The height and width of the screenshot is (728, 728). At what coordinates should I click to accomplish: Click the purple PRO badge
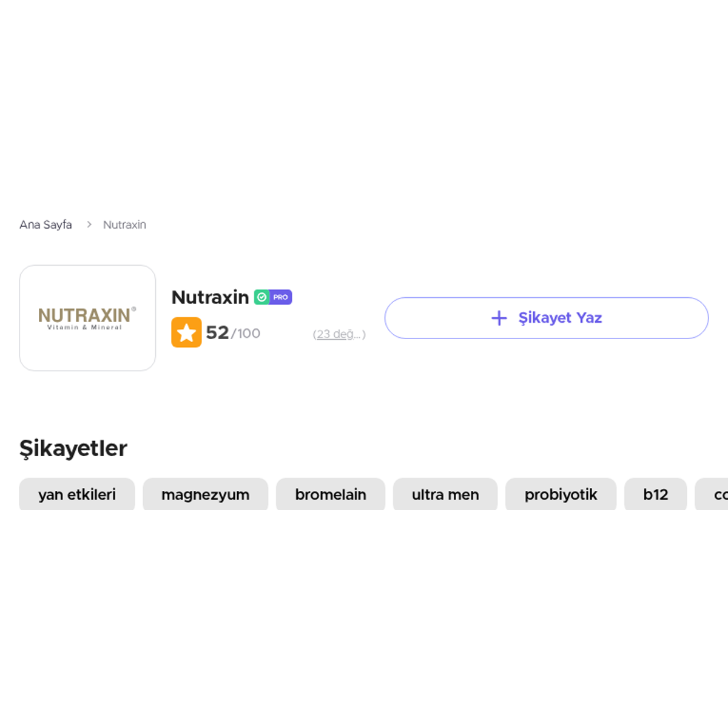pos(280,297)
